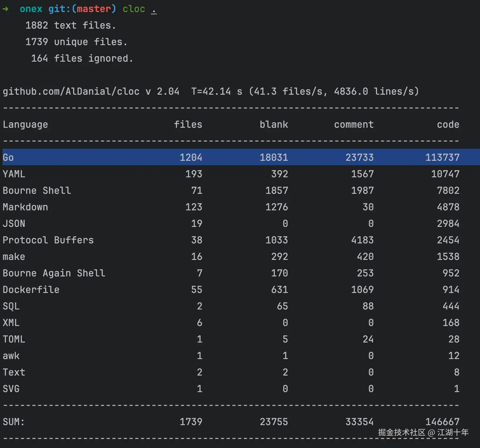Click the 'YAML' language name
Viewport: 480px width, 448px height.
14,174
